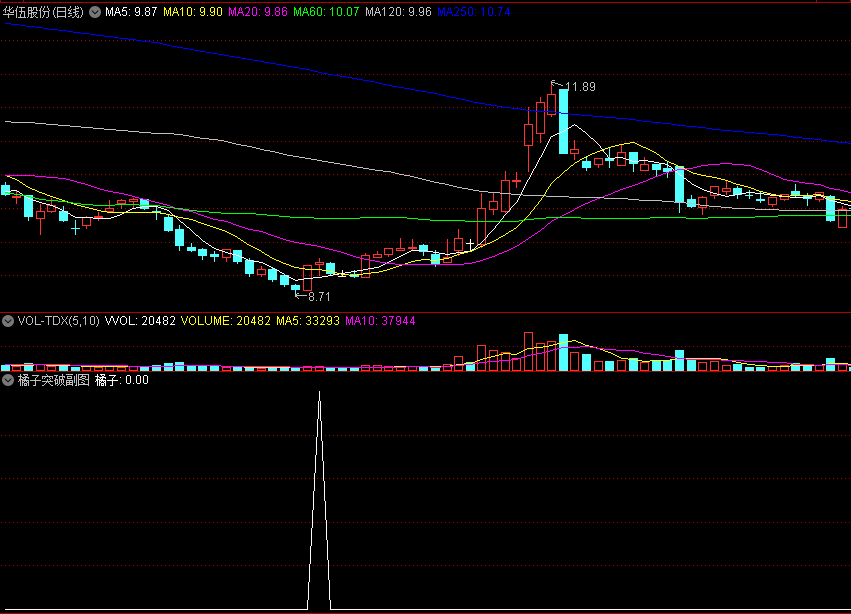The image size is (851, 614).
Task: Click the white signal spike in 橘子 sub-chart
Action: click(319, 499)
